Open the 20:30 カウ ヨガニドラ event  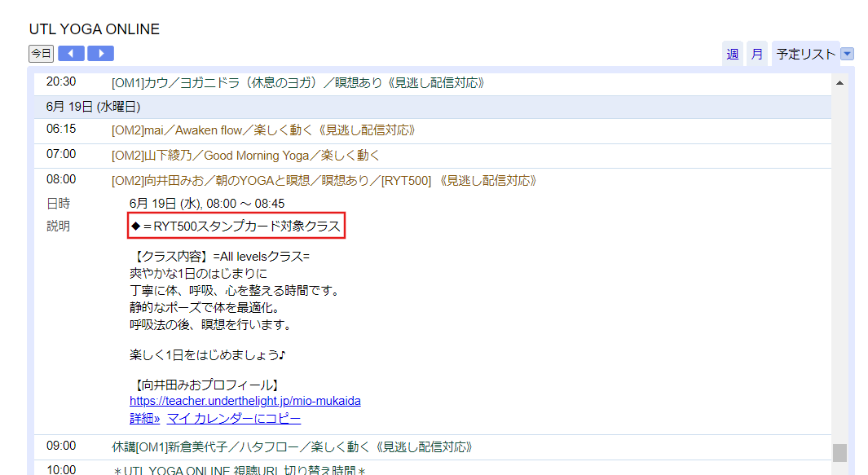pyautogui.click(x=297, y=83)
